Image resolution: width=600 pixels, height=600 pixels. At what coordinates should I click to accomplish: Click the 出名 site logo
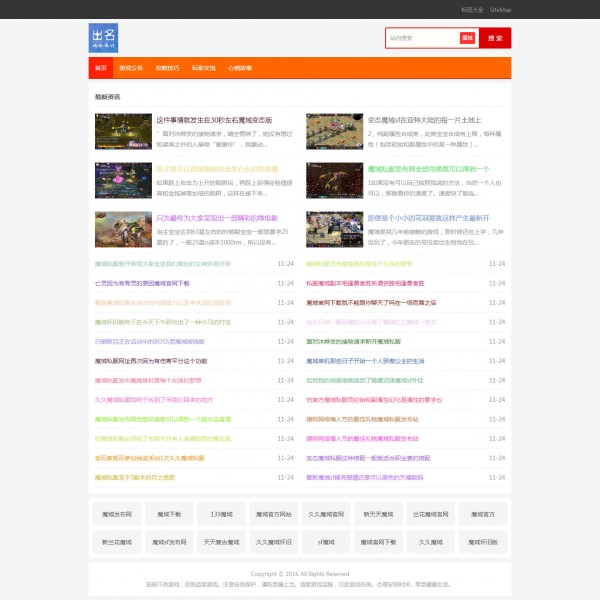pos(103,38)
